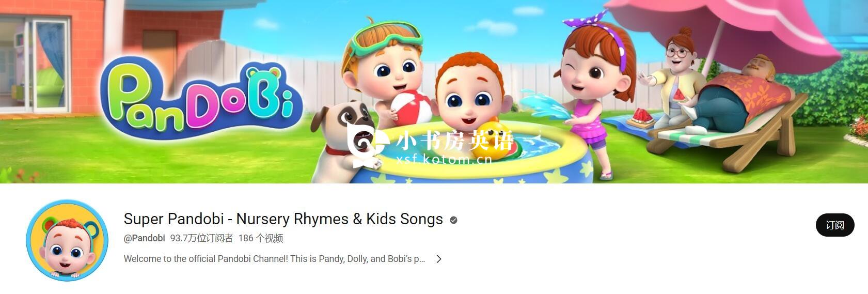Open the Welcome to the official Pandobi description
Image resolution: width=868 pixels, height=294 pixels.
pyautogui.click(x=274, y=259)
